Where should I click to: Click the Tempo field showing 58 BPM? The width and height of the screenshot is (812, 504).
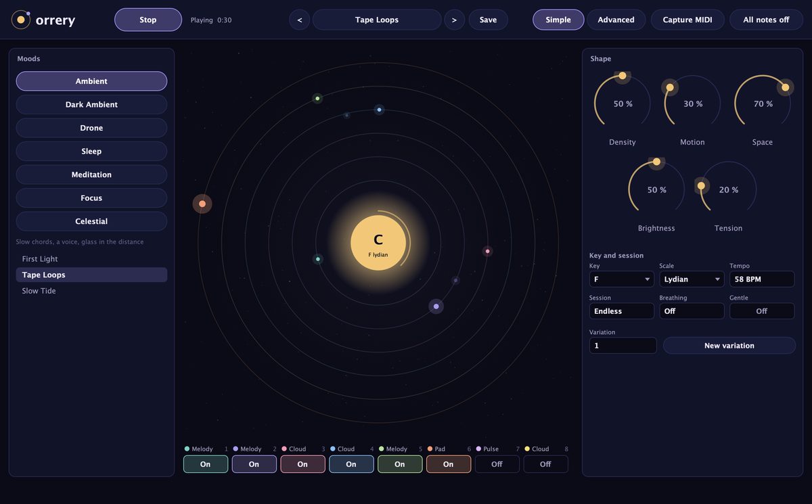(762, 279)
